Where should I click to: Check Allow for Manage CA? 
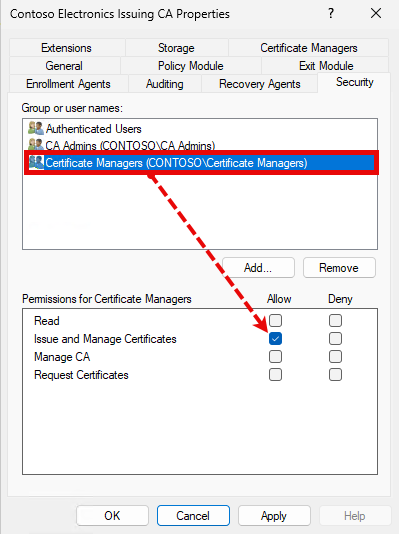[275, 357]
